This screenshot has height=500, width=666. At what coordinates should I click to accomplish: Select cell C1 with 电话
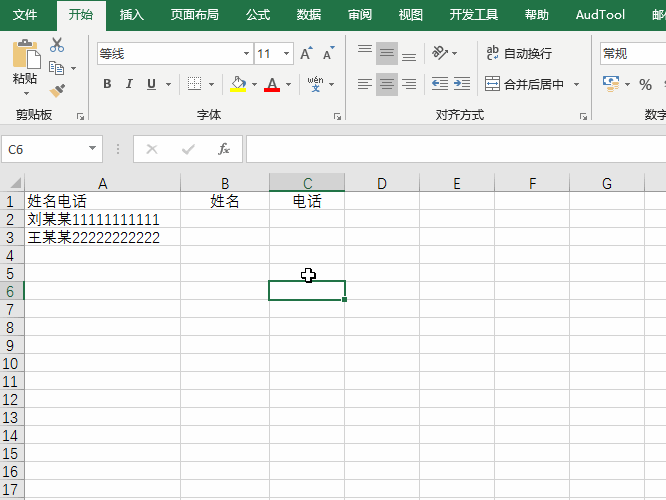coord(307,201)
